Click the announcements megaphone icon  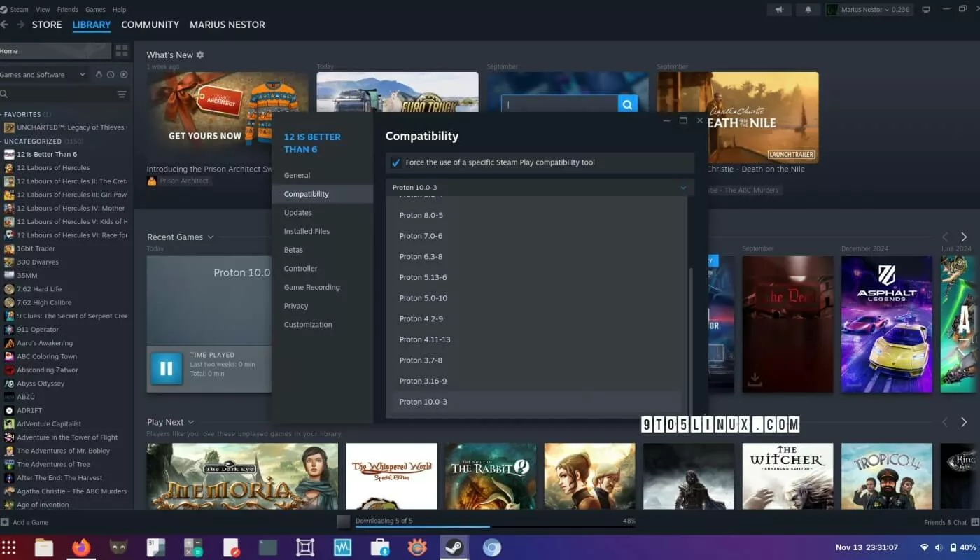[778, 10]
